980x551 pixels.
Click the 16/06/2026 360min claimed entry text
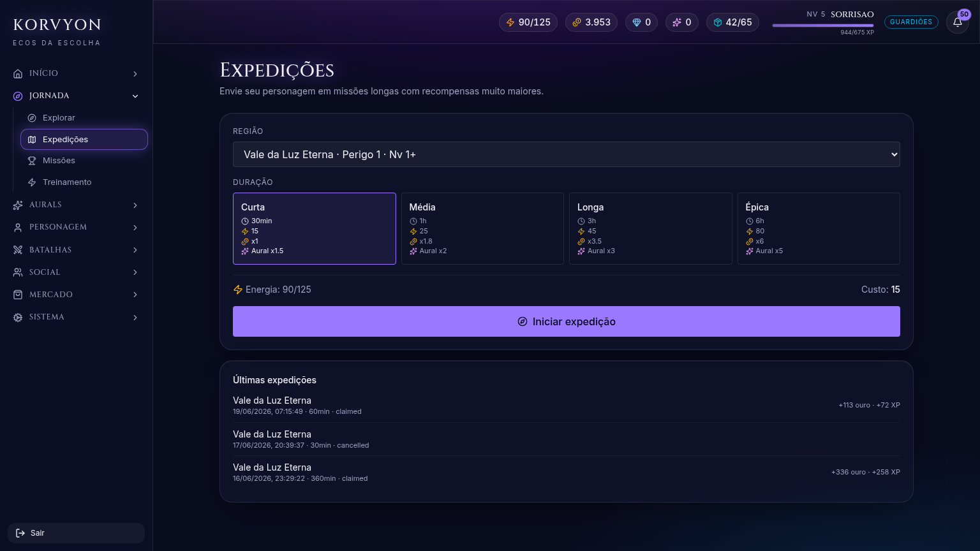click(x=300, y=479)
